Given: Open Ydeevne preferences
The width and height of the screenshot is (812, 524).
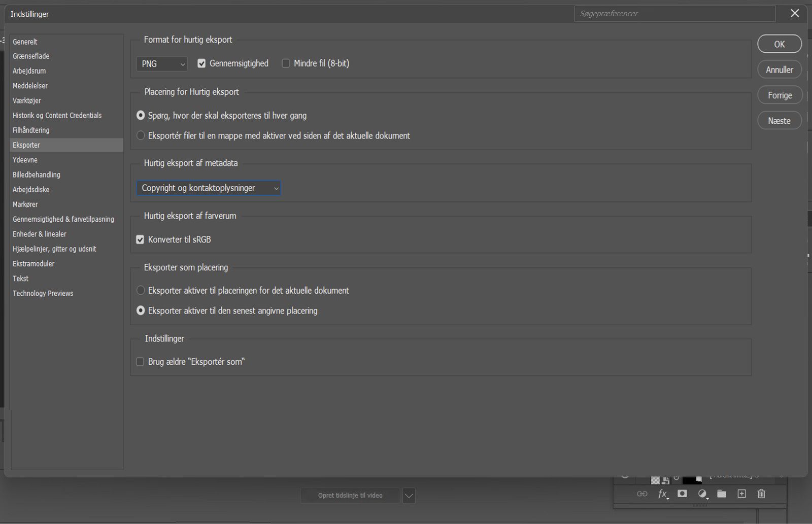Looking at the screenshot, I should click(x=66, y=160).
